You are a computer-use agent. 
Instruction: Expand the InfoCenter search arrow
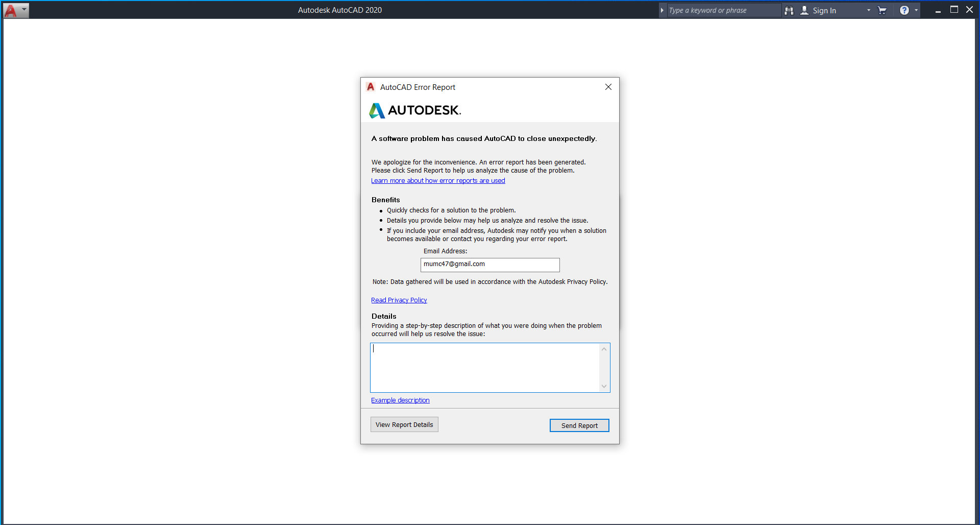[662, 10]
